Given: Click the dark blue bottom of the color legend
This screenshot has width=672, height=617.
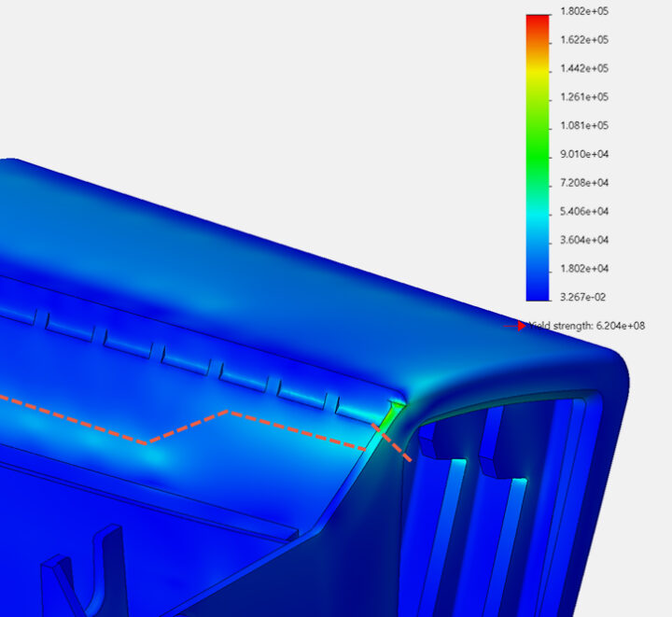Looking at the screenshot, I should coord(537,289).
